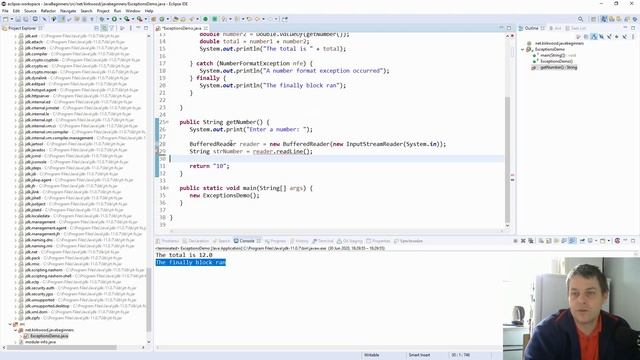Image resolution: width=640 pixels, height=360 pixels.
Task: Open the Window menu
Action: (133, 11)
